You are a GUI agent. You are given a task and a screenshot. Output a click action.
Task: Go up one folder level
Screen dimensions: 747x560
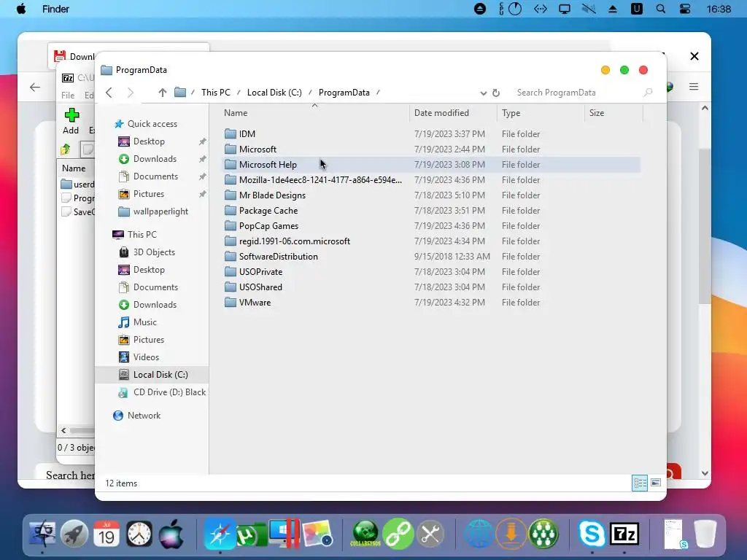163,93
